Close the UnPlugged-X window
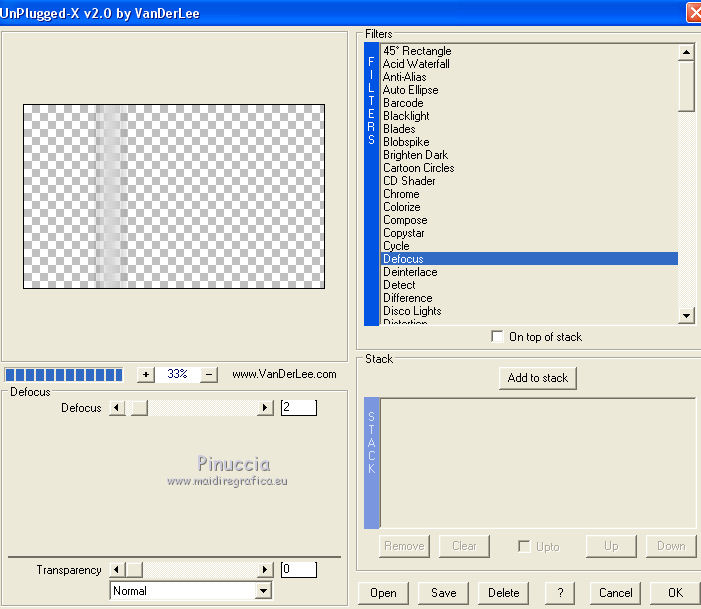The height and width of the screenshot is (609, 701). pos(694,12)
